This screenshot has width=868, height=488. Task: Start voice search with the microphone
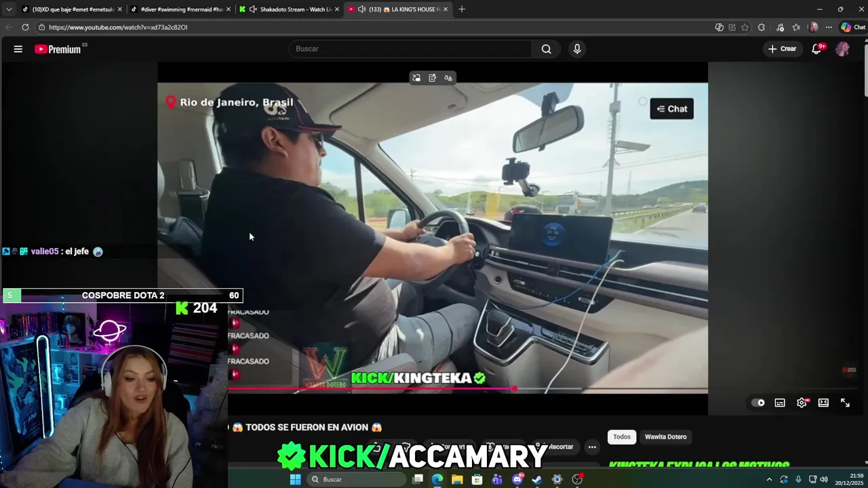point(577,49)
